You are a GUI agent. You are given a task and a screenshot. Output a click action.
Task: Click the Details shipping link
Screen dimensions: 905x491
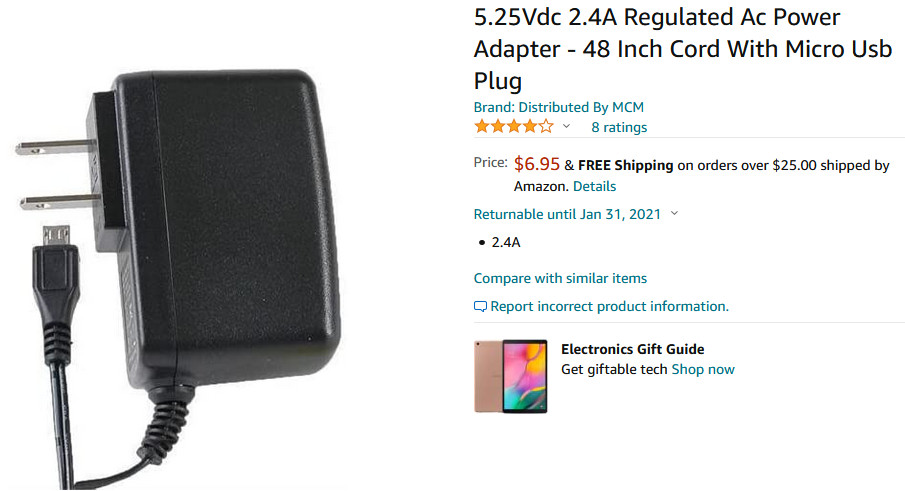pos(594,186)
